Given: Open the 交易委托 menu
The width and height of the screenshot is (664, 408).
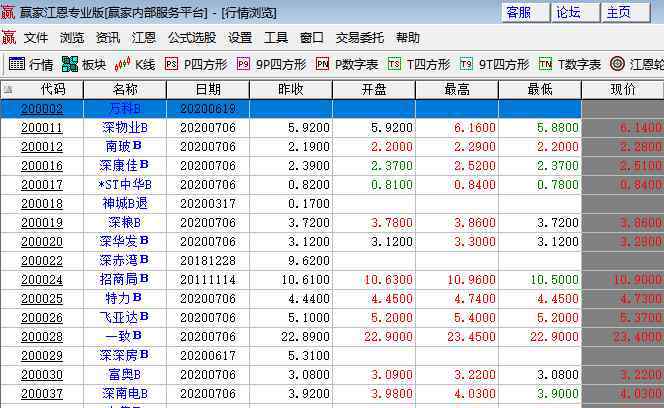Looking at the screenshot, I should click(360, 38).
